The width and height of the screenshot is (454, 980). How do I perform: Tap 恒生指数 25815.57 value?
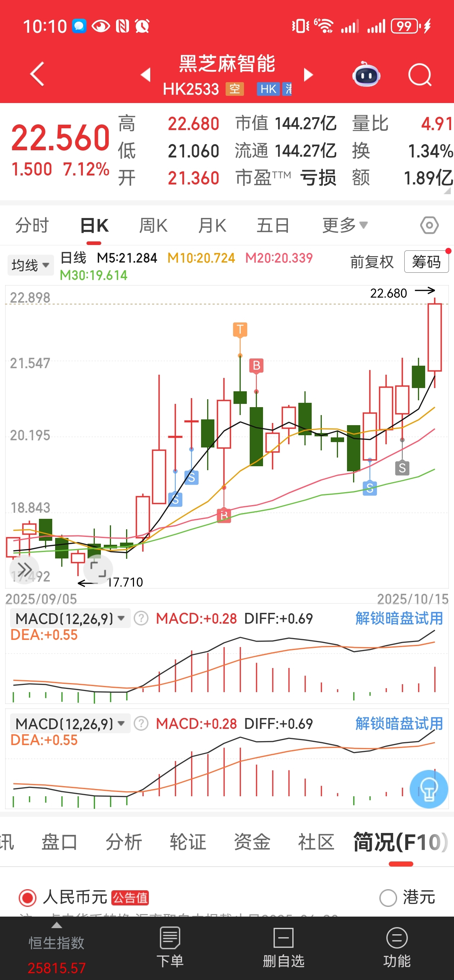click(57, 968)
